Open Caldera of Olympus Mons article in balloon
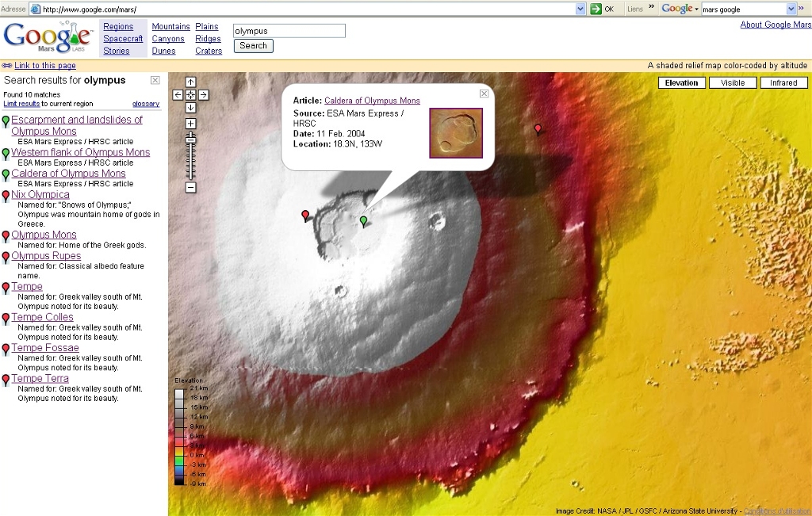Image resolution: width=812 pixels, height=516 pixels. click(372, 101)
